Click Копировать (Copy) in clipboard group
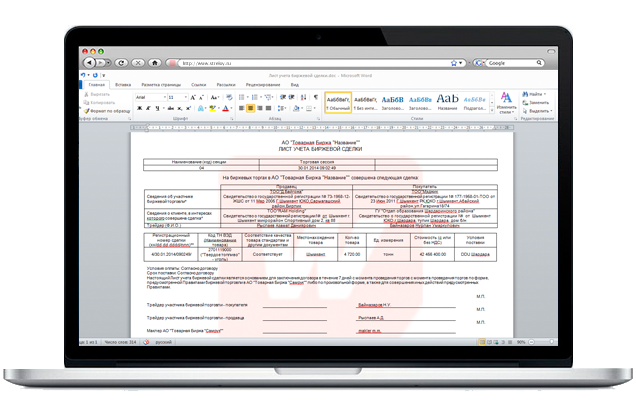The width and height of the screenshot is (636, 417). (x=100, y=103)
